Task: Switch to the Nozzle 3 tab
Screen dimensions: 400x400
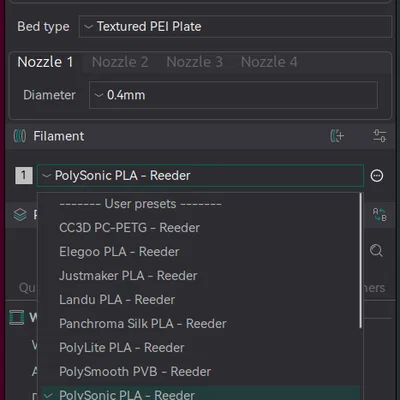Action: pos(195,62)
